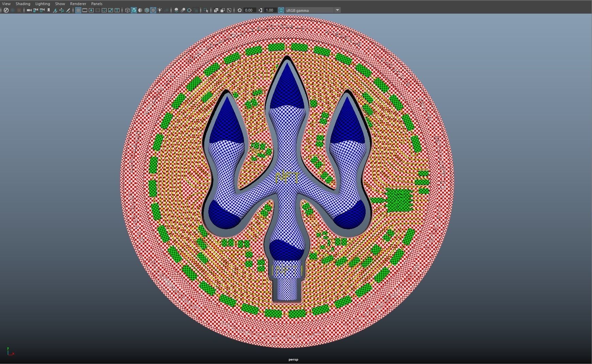Toggle the resolution gate icon

tap(91, 10)
